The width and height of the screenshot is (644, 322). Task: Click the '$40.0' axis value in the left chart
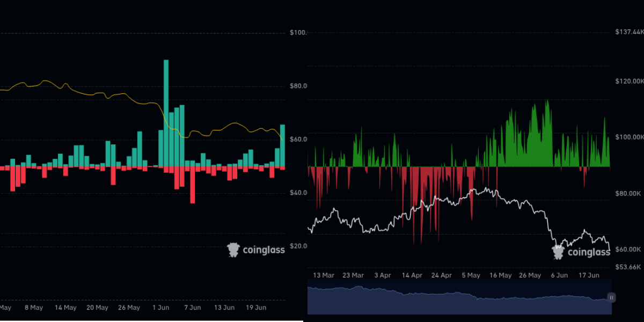point(298,193)
